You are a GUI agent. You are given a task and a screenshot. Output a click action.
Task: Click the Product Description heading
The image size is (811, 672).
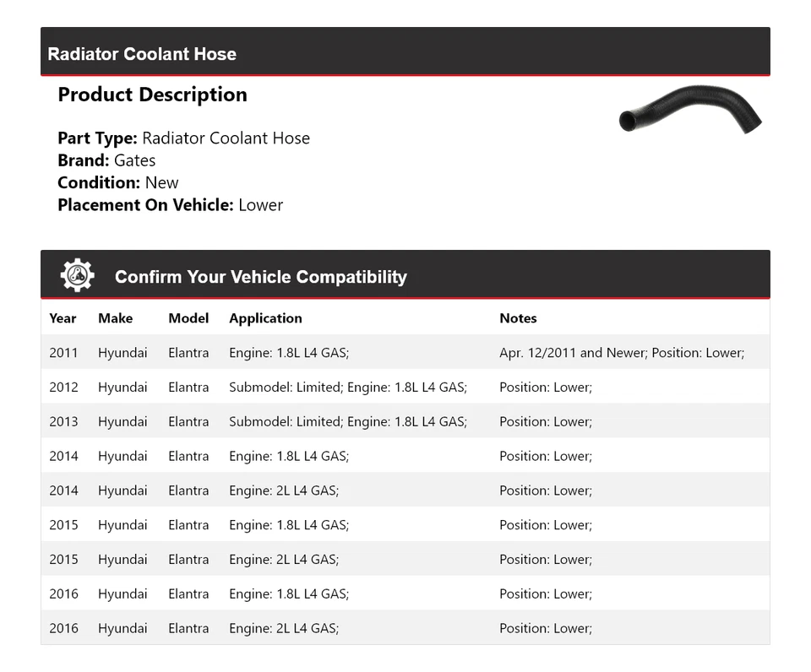click(152, 95)
